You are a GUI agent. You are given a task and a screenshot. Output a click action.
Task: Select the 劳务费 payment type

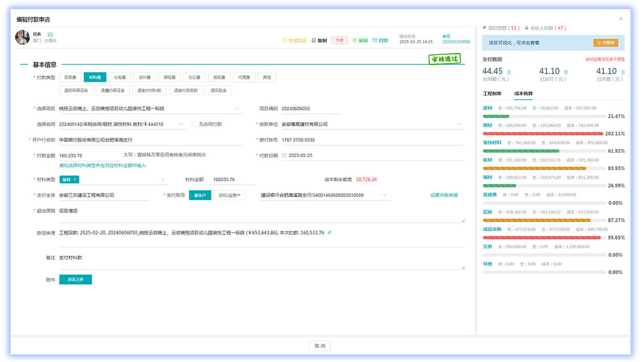[70, 78]
